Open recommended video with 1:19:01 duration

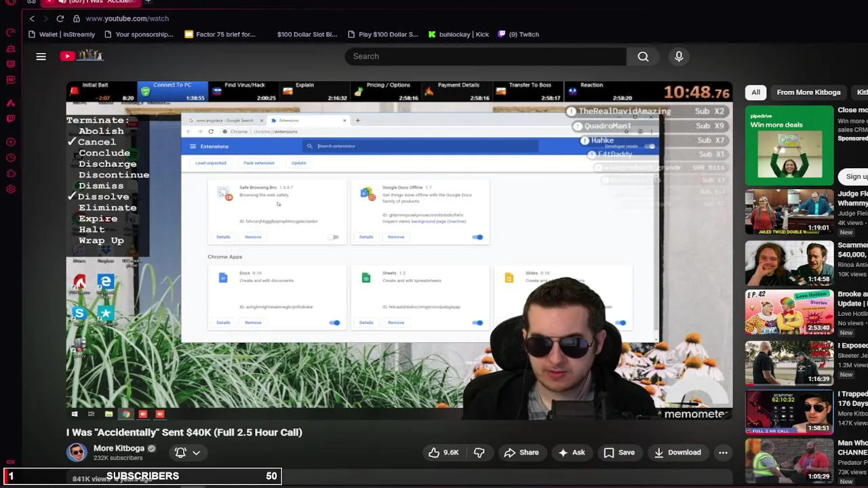click(x=789, y=213)
